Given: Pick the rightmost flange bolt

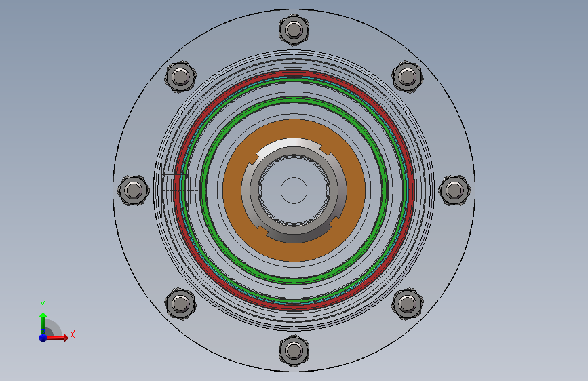Looking at the screenshot, I should click(x=454, y=190).
